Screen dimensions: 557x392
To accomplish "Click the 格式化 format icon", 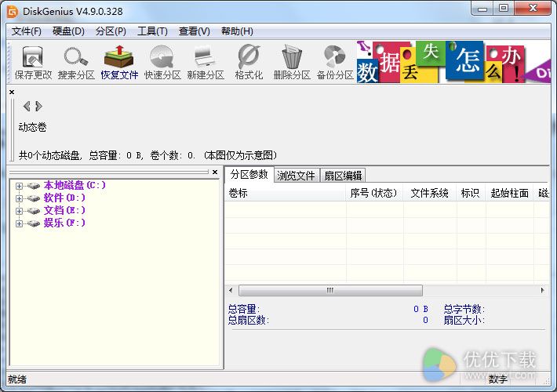I will pyautogui.click(x=249, y=62).
